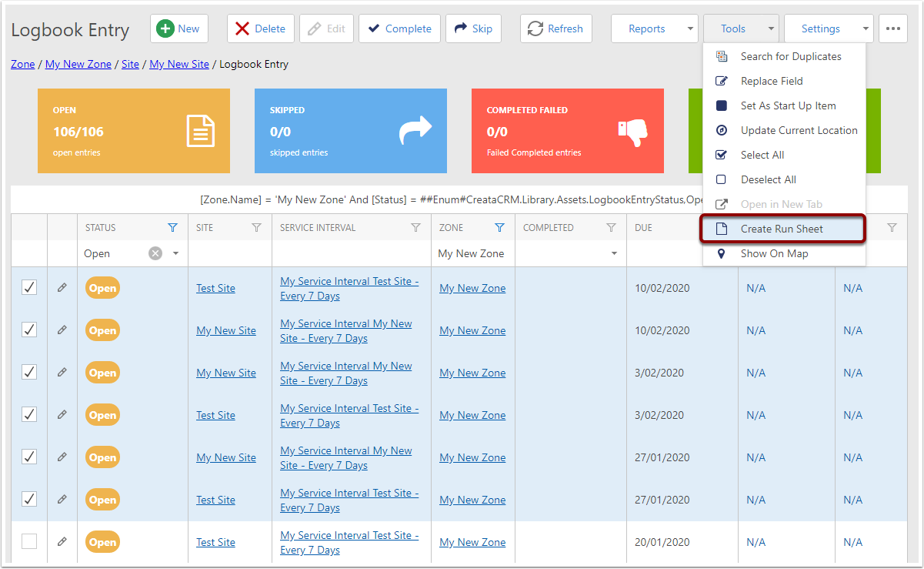
Task: Open the Reports dropdown arrow
Action: pyautogui.click(x=690, y=29)
